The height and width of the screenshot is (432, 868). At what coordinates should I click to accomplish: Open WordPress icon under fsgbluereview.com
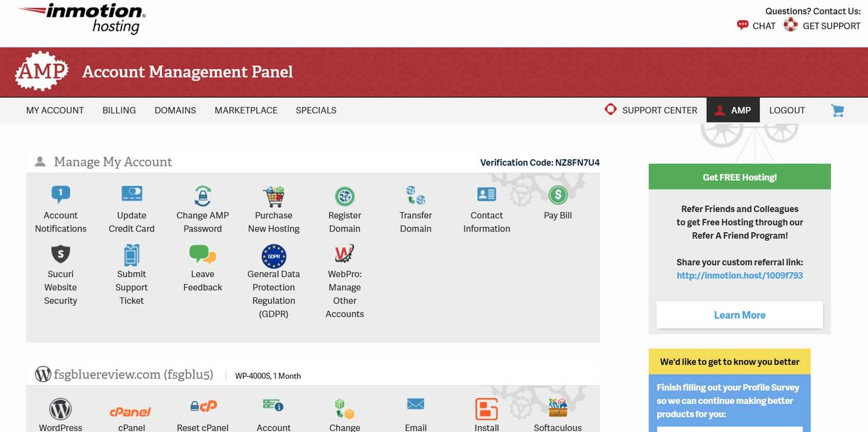[61, 409]
